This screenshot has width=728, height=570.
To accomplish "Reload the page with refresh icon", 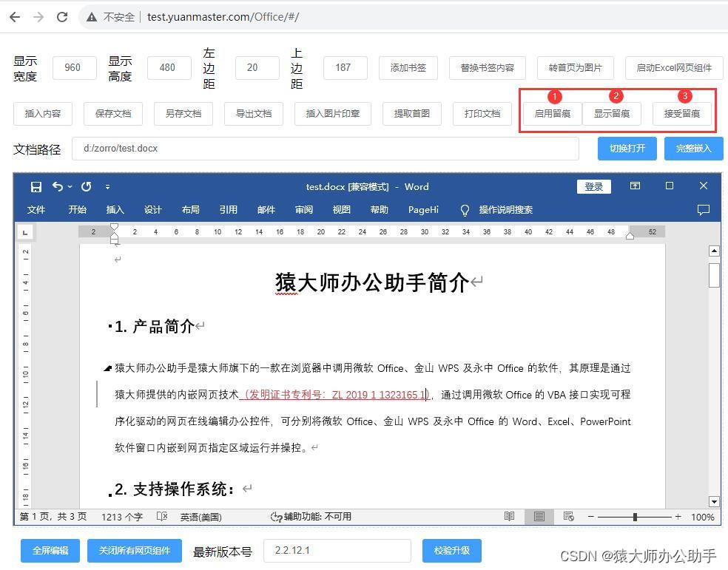I will point(62,17).
